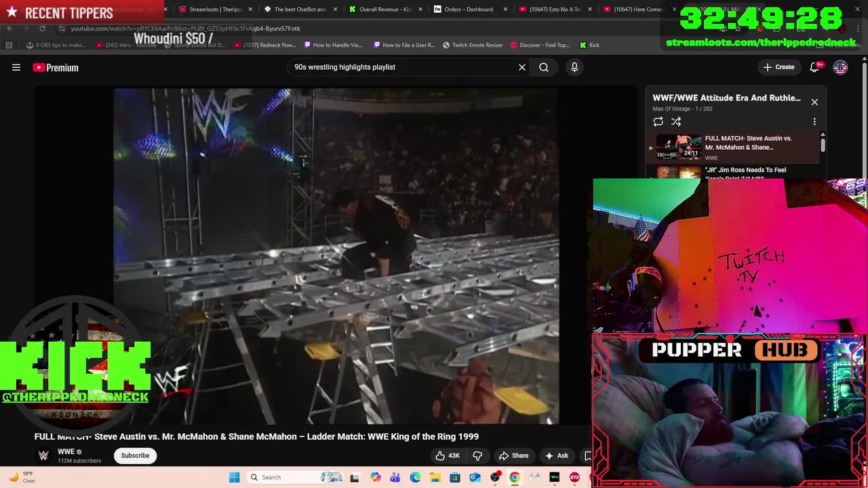Screen dimensions: 868x488
Task: Open YouTube notifications bell
Action: click(x=815, y=67)
